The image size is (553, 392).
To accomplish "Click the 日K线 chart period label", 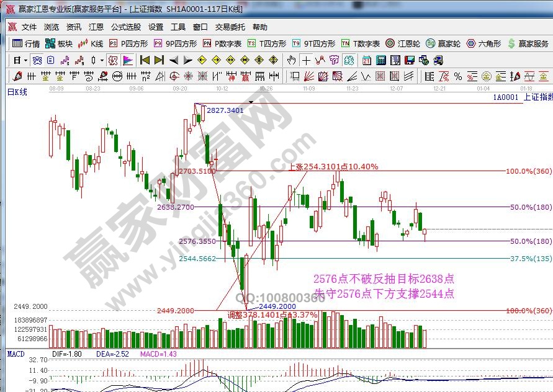I will [17, 92].
